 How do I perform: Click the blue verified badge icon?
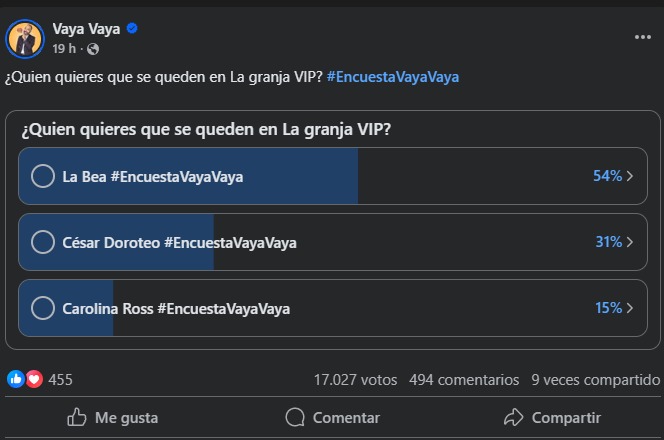pos(132,28)
